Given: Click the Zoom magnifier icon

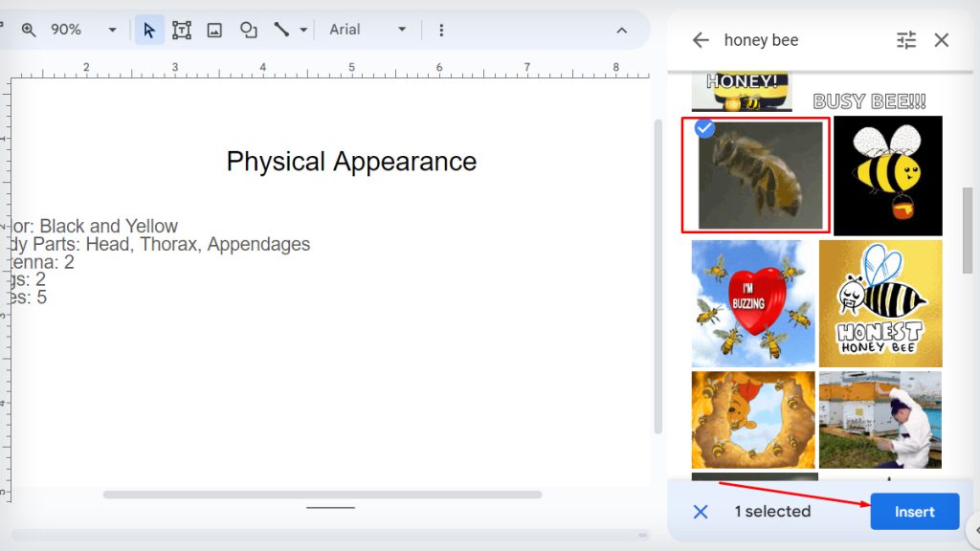Looking at the screenshot, I should click(27, 30).
